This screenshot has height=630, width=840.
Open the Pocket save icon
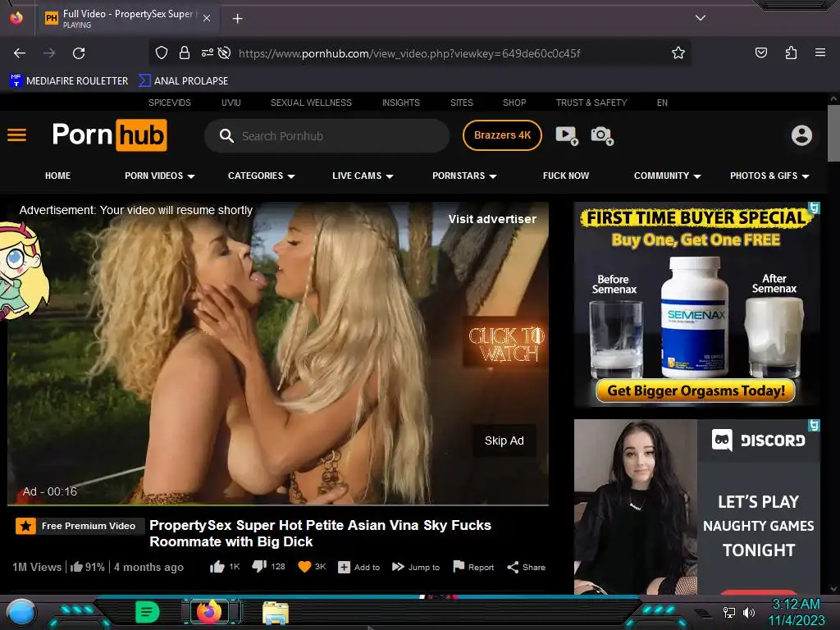coord(760,52)
